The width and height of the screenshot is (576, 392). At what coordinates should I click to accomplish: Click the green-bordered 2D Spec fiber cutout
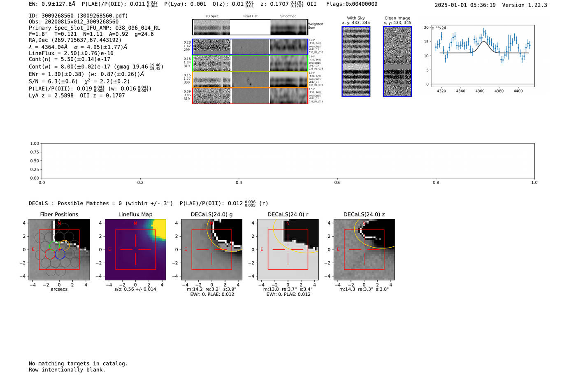(x=211, y=63)
